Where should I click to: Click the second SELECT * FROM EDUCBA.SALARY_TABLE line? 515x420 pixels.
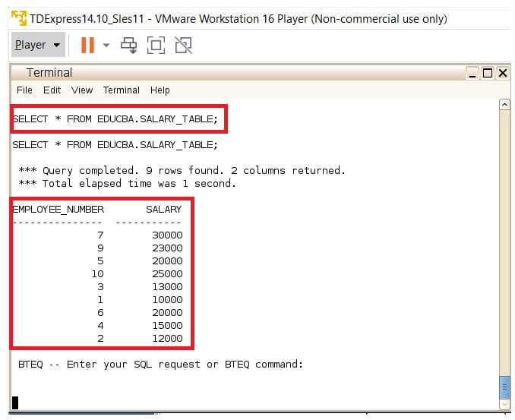[x=115, y=145]
